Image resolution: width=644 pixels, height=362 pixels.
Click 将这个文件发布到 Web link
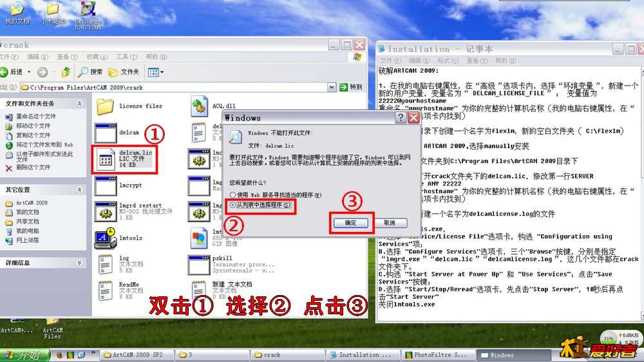(44, 145)
